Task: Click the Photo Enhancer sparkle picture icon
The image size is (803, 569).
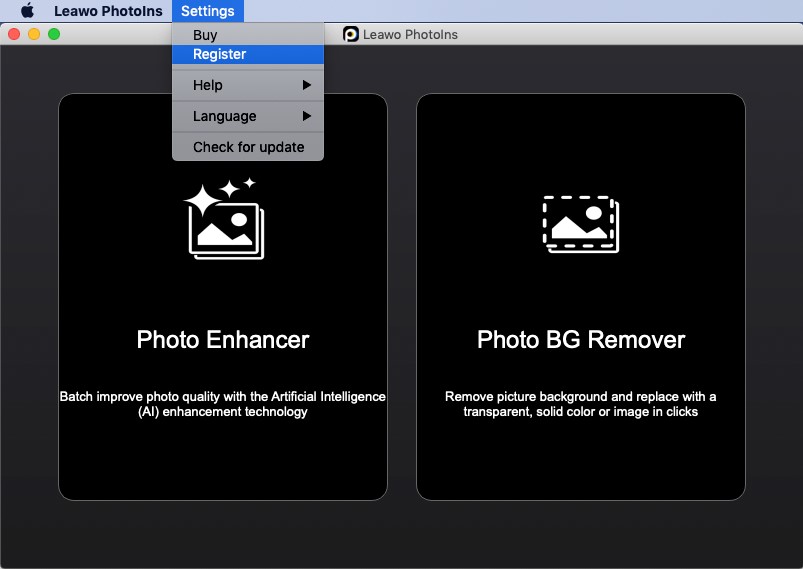Action: (223, 220)
